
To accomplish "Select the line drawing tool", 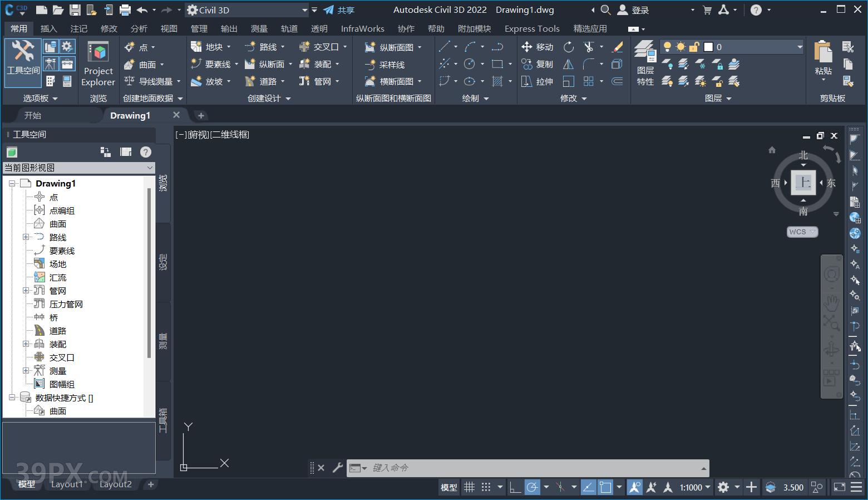I will tap(444, 47).
